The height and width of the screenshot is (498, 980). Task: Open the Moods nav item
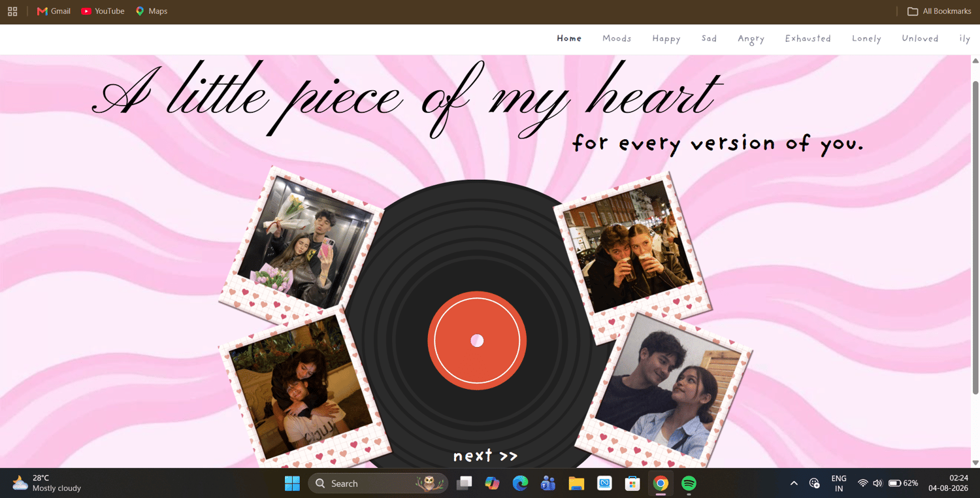(x=617, y=39)
